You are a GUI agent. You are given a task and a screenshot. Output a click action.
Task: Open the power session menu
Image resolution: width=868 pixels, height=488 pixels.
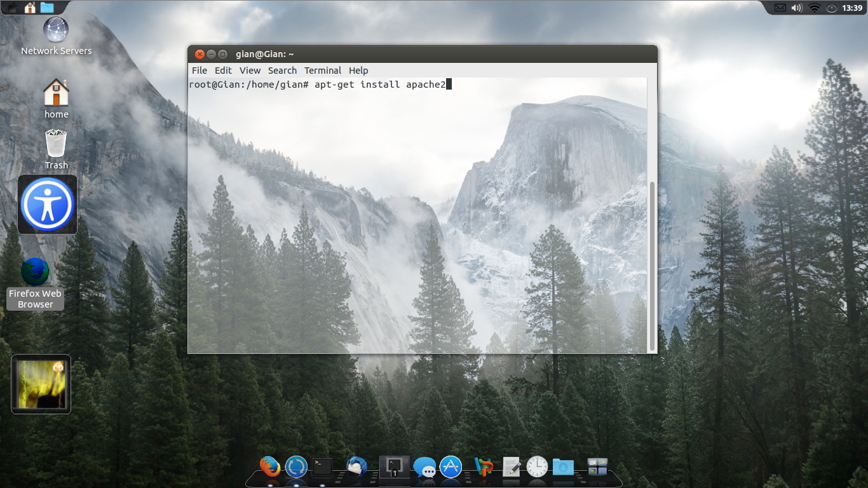(x=831, y=8)
